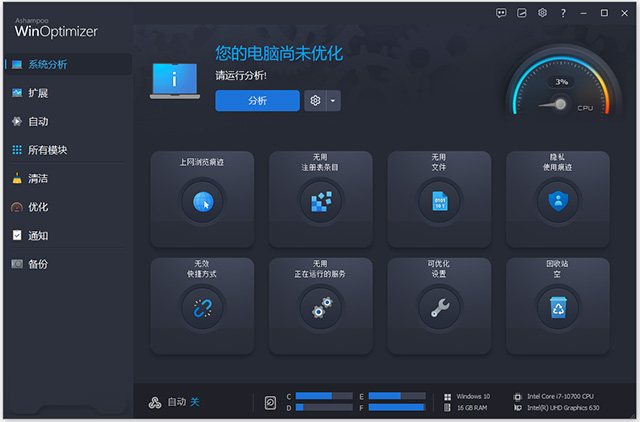Click the Windows 10 status entry
The image size is (640, 422).
pos(467,396)
